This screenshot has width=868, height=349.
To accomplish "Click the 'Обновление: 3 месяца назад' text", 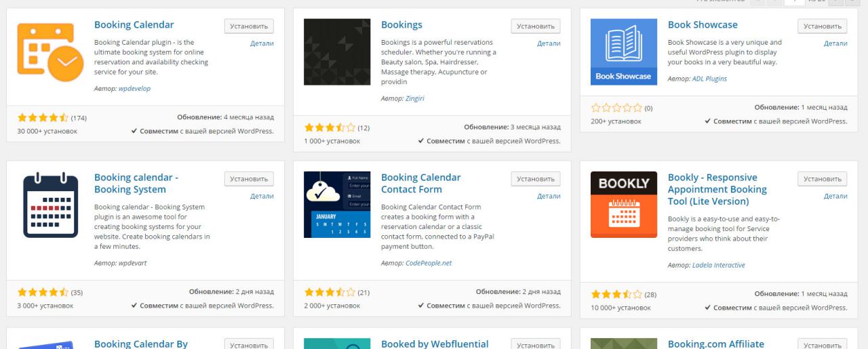I will pyautogui.click(x=512, y=127).
